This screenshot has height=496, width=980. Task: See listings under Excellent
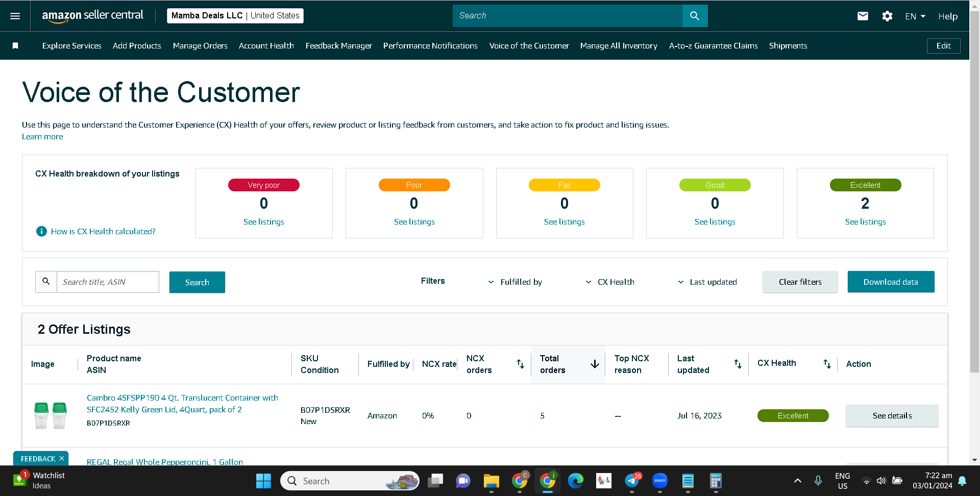coord(865,222)
